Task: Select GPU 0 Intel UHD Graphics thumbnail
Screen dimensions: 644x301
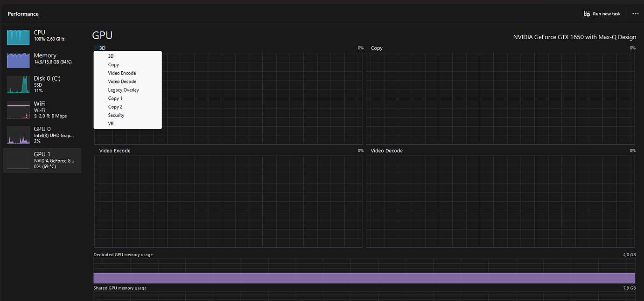Action: coord(18,135)
